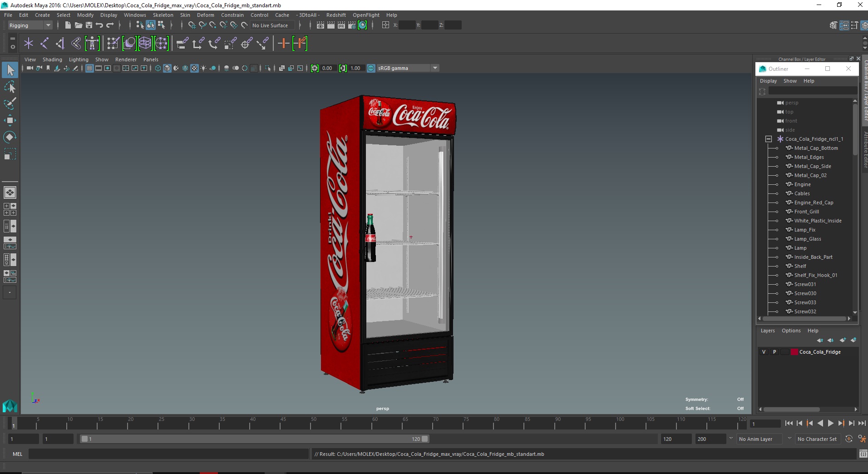Toggle V visibility of Coca_Cola_Fridge layer
The height and width of the screenshot is (474, 868).
click(x=764, y=352)
